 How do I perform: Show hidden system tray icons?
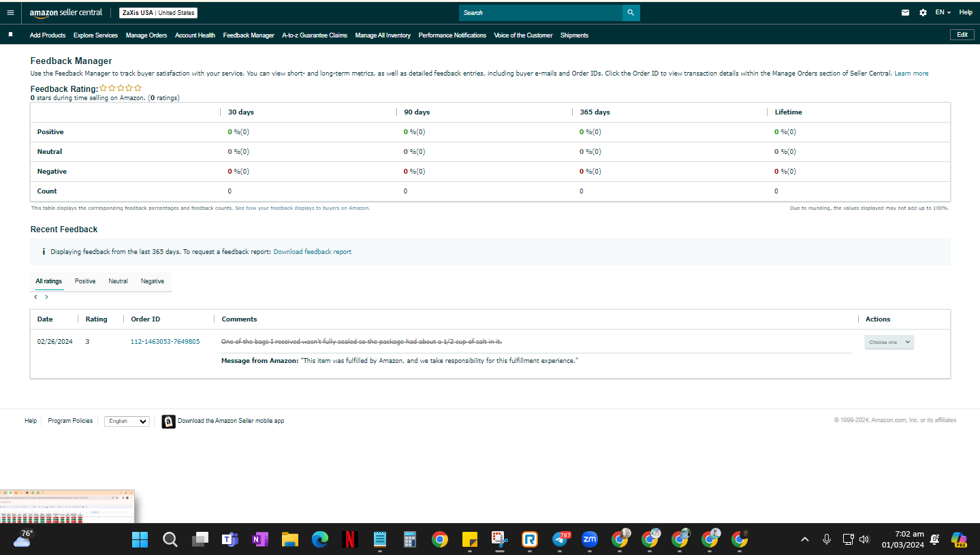click(805, 539)
